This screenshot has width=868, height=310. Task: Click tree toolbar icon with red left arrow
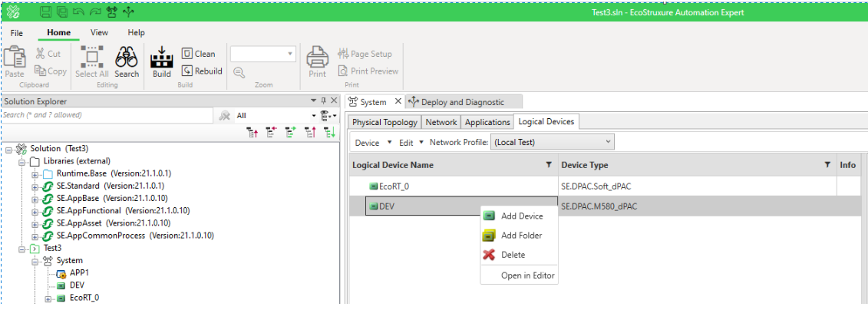271,132
